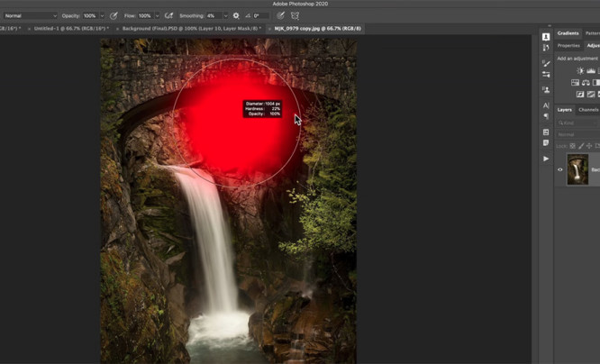This screenshot has width=600, height=364.
Task: Toggle pressure for opacity icon
Action: click(114, 15)
